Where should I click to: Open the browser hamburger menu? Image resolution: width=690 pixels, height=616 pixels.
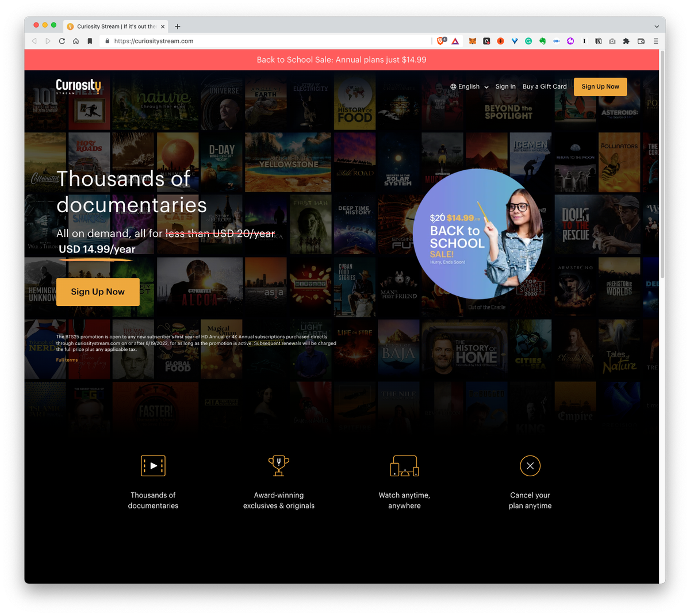655,41
